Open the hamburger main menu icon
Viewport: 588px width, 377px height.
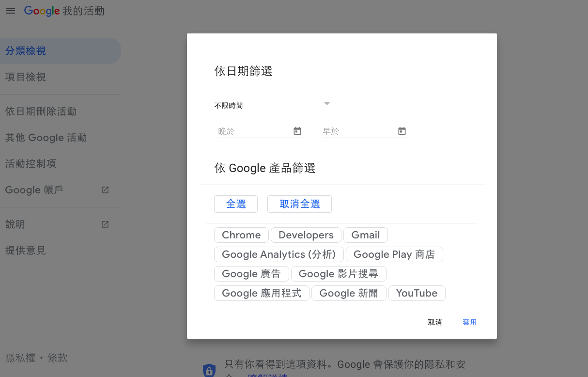point(10,11)
